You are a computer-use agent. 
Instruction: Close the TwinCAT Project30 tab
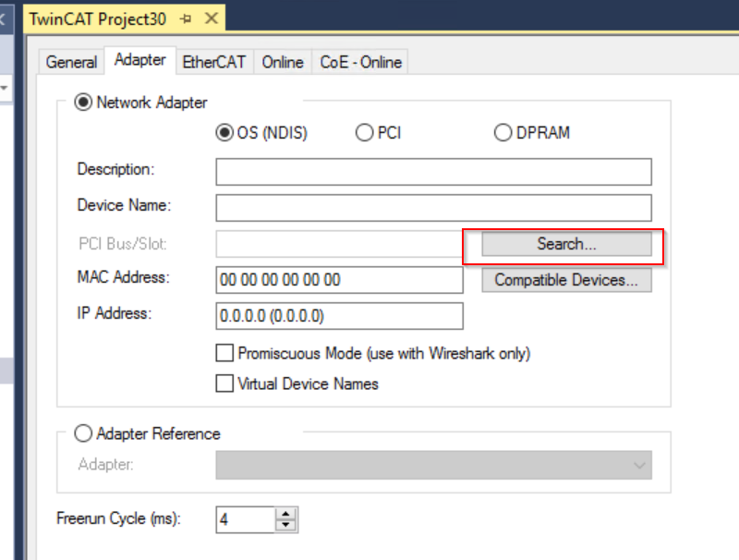212,18
